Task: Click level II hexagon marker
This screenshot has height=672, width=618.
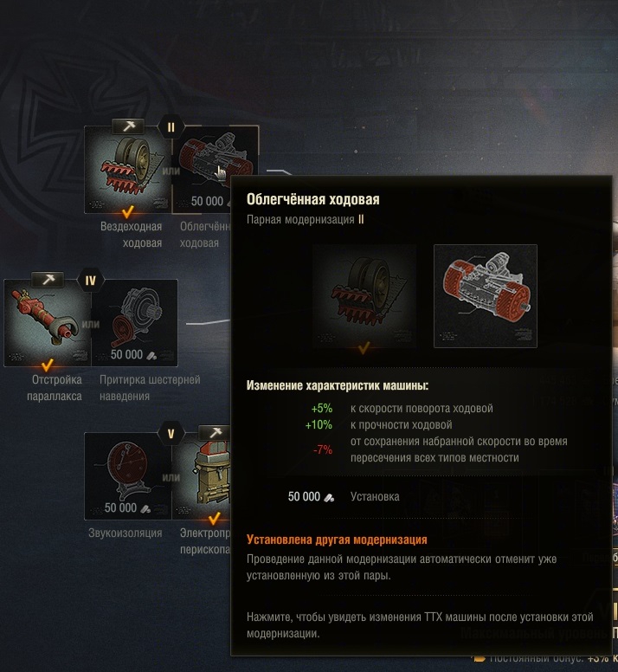Action: pyautogui.click(x=171, y=127)
